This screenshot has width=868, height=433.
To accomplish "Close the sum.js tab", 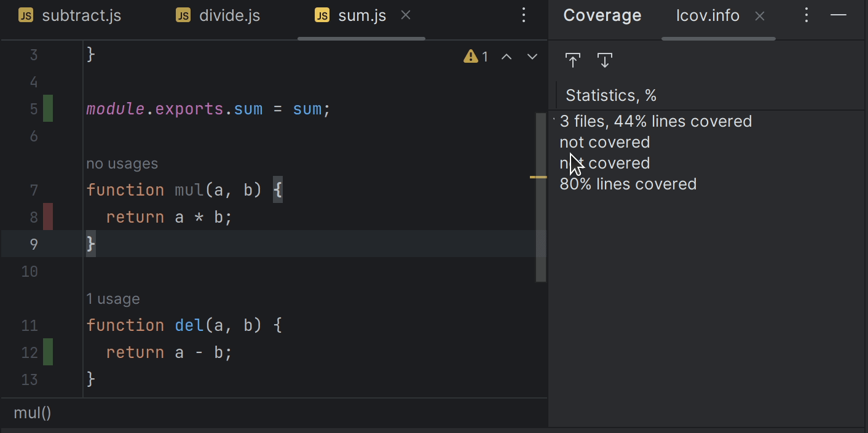I will [x=406, y=15].
